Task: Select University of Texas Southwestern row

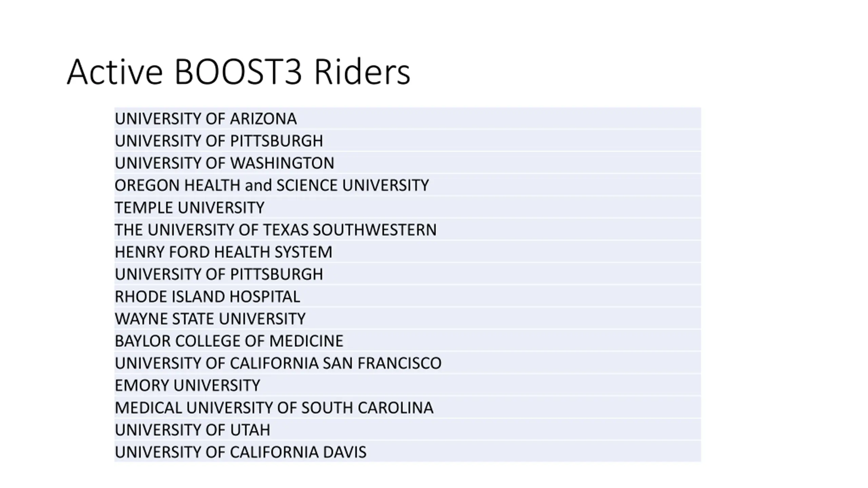Action: pyautogui.click(x=408, y=229)
